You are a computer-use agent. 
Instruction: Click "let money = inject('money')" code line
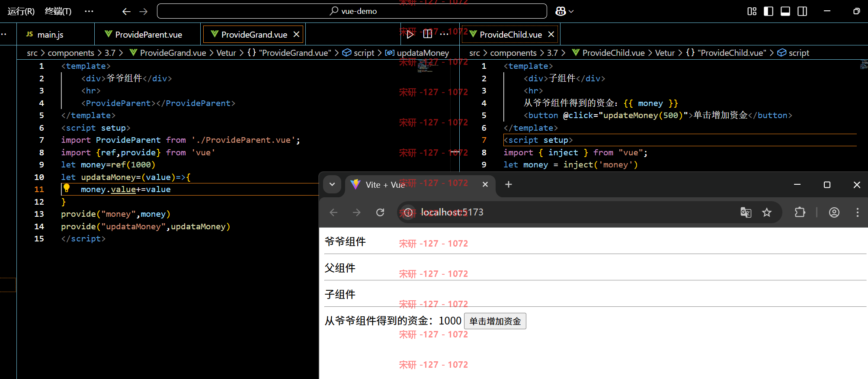pos(570,165)
